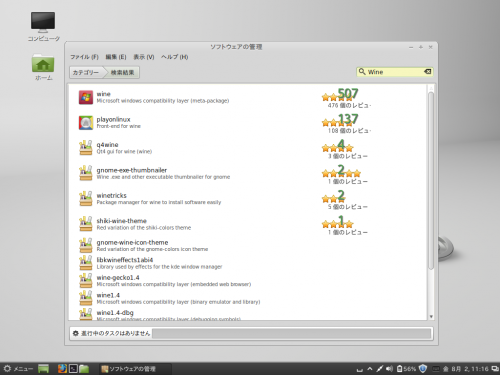
Task: Open the ヘルプ (H) menu
Action: point(175,57)
